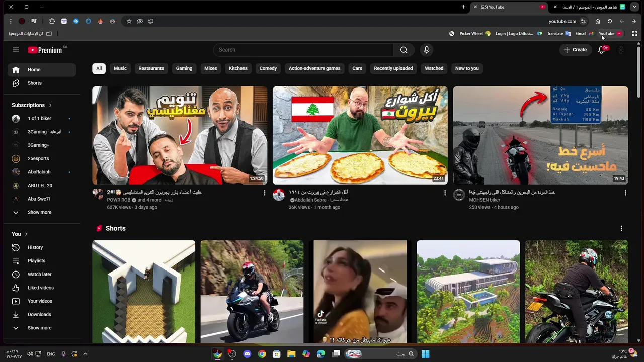Switch to the Shahid browser tab
The height and width of the screenshot is (362, 644).
(590, 7)
